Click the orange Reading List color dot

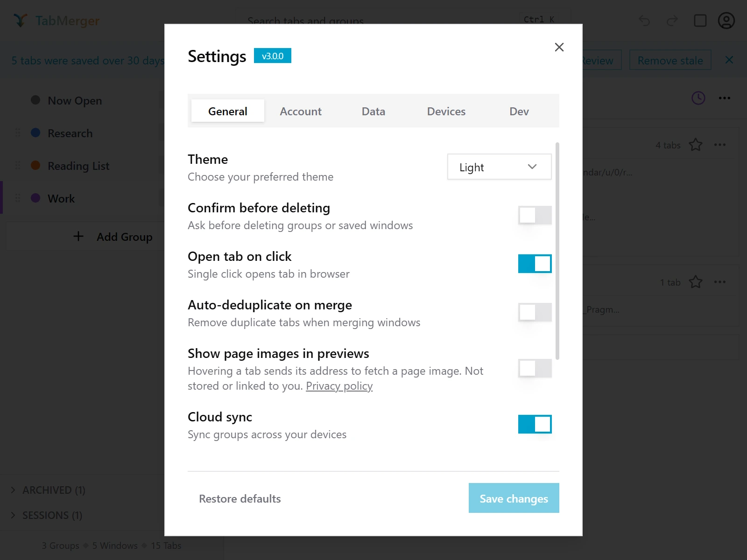point(35,165)
